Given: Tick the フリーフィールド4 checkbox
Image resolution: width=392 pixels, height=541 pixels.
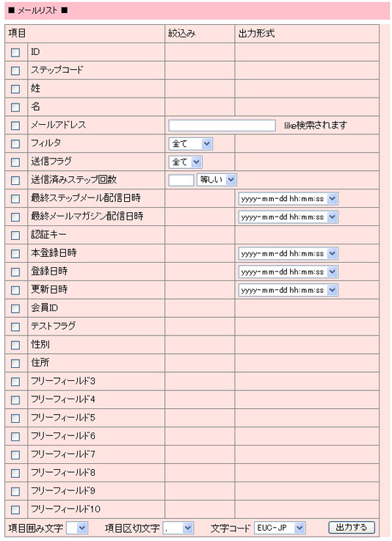Looking at the screenshot, I should point(15,400).
